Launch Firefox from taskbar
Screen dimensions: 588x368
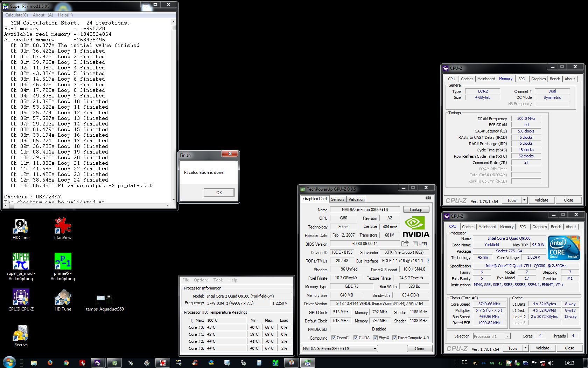coord(50,363)
